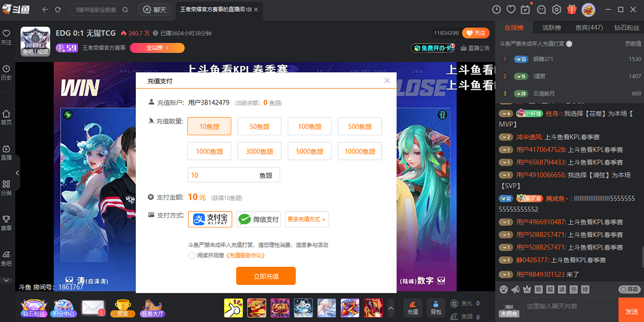Viewport: 644px width, 322px height.
Task: Click the chat input 这里输入聊天内容
Action: tap(569, 306)
